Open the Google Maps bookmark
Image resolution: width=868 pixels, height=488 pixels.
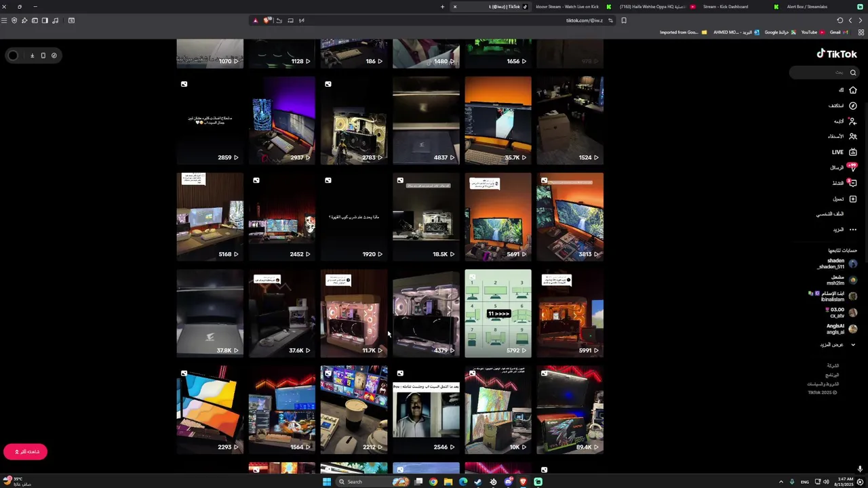click(780, 32)
